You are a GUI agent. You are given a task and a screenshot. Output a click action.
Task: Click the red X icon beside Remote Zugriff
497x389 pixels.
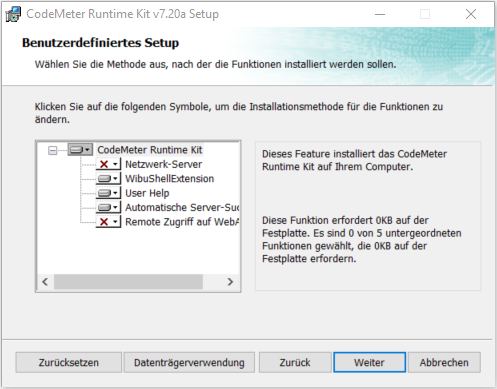(104, 222)
